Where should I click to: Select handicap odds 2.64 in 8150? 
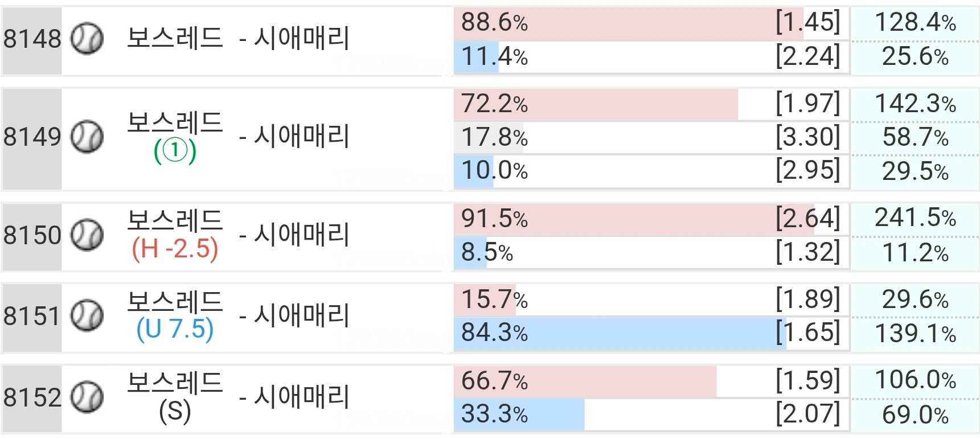click(x=807, y=218)
